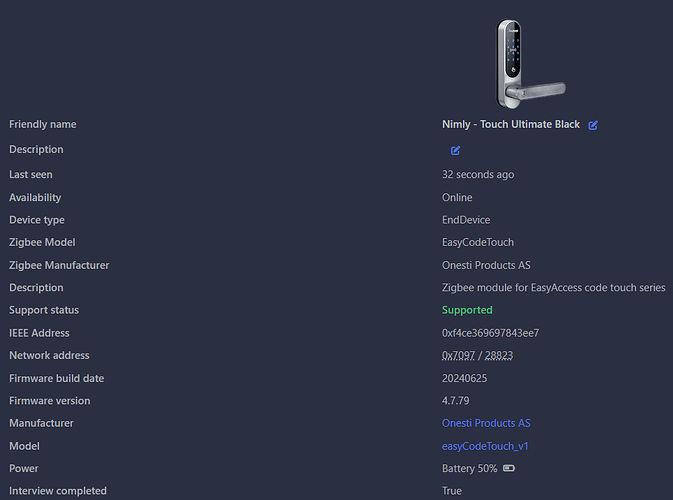
Task: Click the Interview completed True value
Action: (452, 491)
